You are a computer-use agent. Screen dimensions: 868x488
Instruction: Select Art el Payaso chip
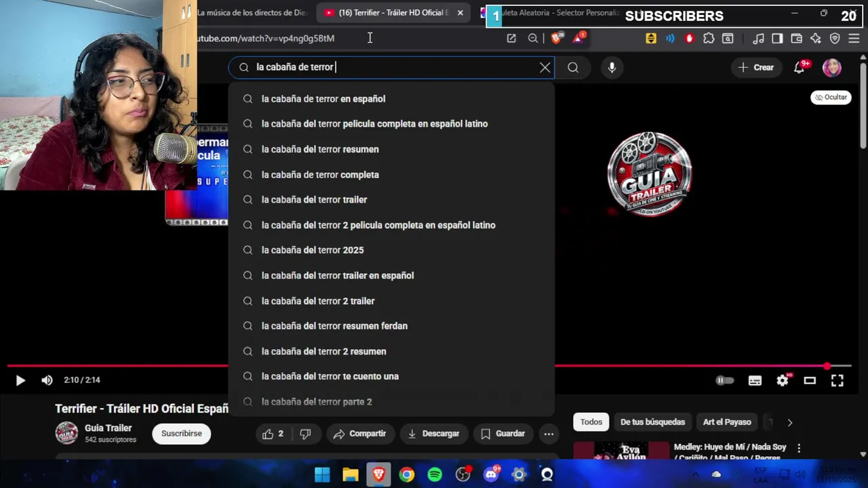click(x=727, y=422)
